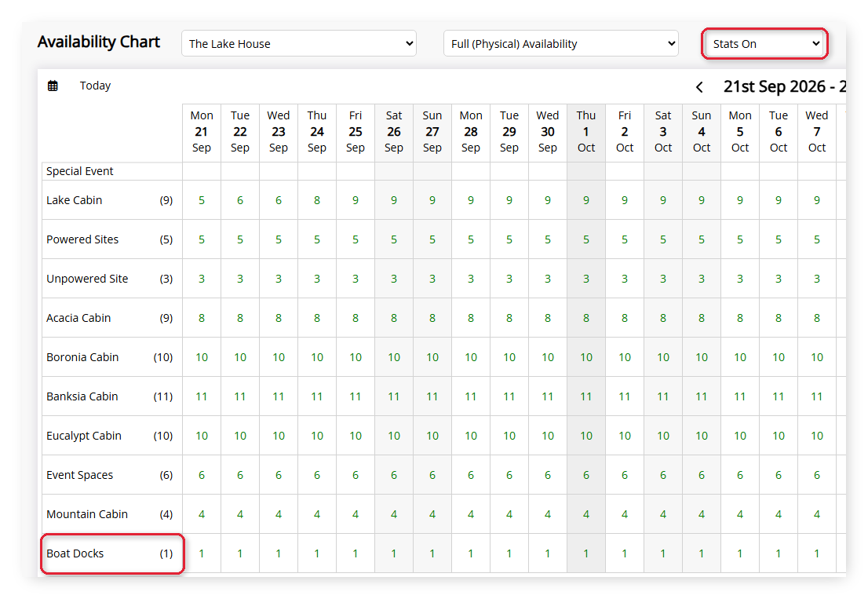Image resolution: width=868 pixels, height=599 pixels.
Task: Click the date range heading 21st Sep 2026
Action: (784, 86)
